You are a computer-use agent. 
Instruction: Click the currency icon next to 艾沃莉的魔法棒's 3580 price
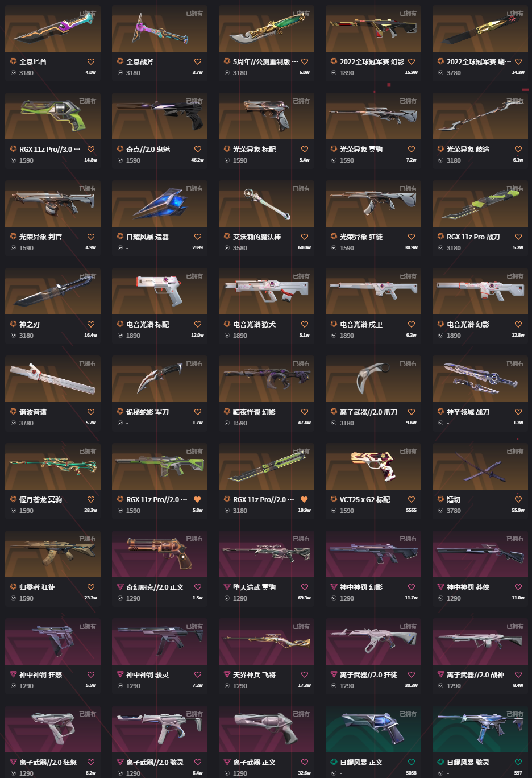coord(227,248)
